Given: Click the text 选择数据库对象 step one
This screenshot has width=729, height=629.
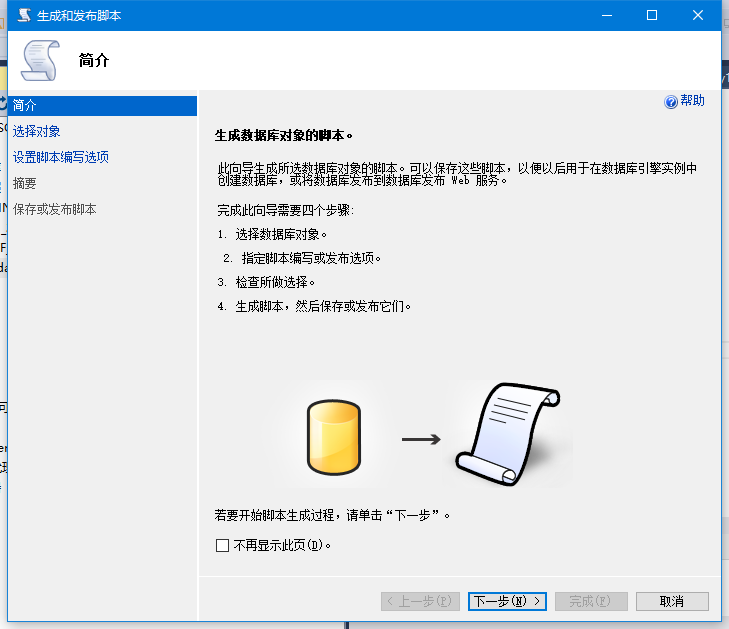Looking at the screenshot, I should click(x=281, y=234).
